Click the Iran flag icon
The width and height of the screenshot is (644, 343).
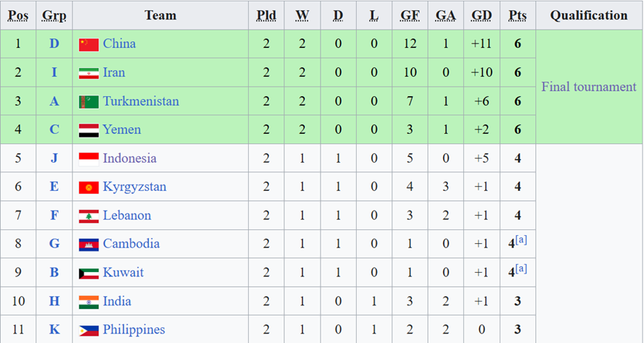point(89,73)
